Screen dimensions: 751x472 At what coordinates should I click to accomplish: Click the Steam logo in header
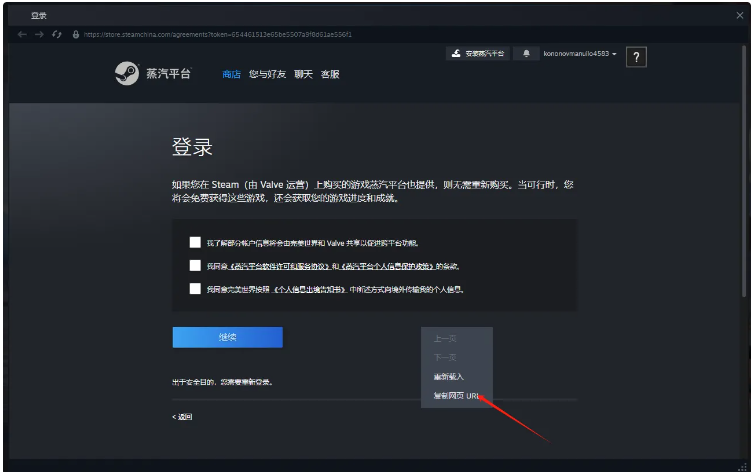click(x=127, y=74)
